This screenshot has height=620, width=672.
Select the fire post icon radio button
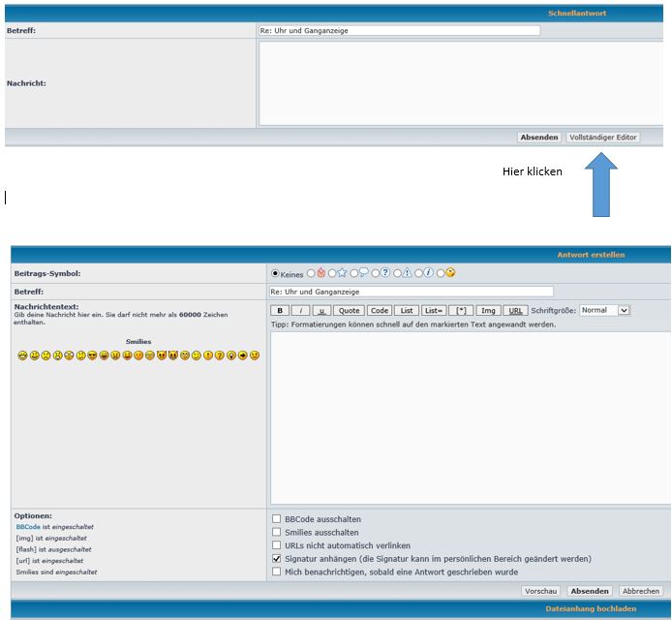point(311,273)
